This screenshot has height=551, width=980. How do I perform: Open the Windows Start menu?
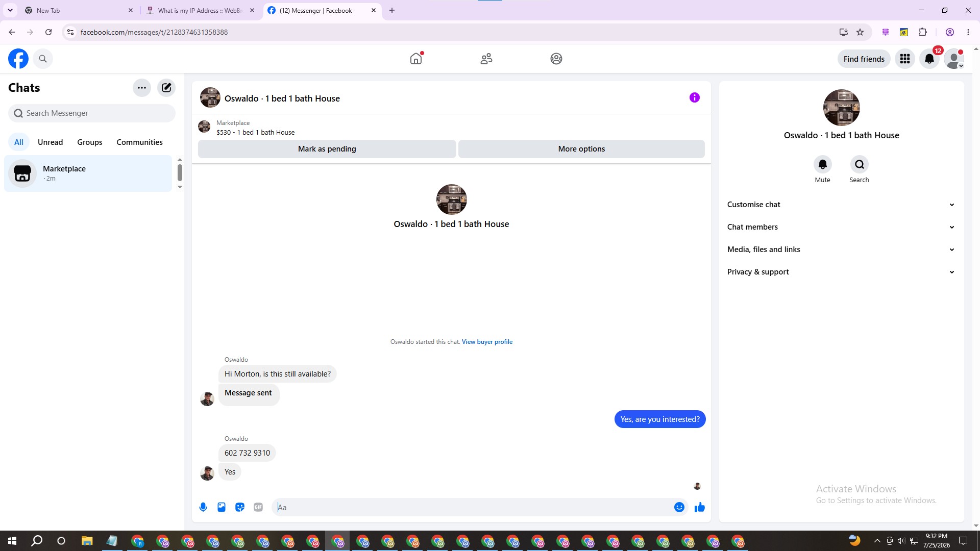click(x=12, y=541)
